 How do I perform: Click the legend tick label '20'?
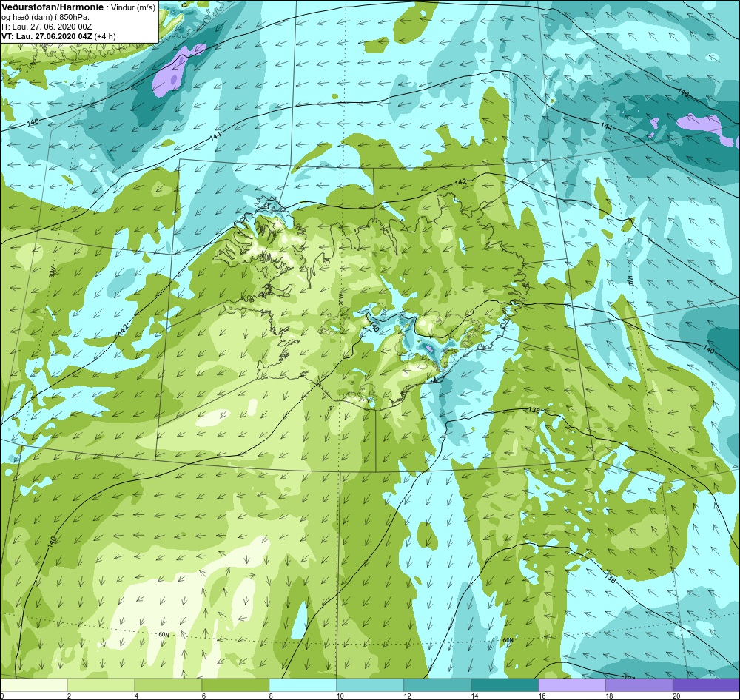[x=676, y=696]
